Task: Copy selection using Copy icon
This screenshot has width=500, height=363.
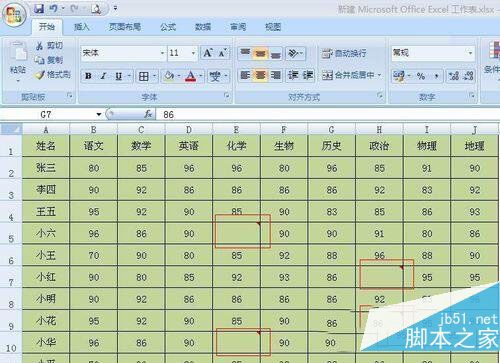Action: (x=39, y=60)
